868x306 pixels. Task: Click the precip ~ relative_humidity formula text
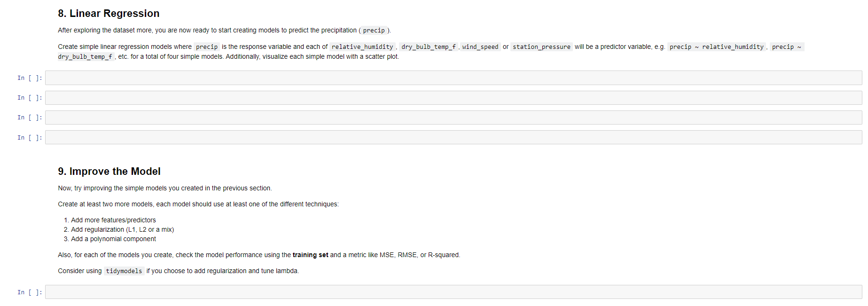point(716,47)
